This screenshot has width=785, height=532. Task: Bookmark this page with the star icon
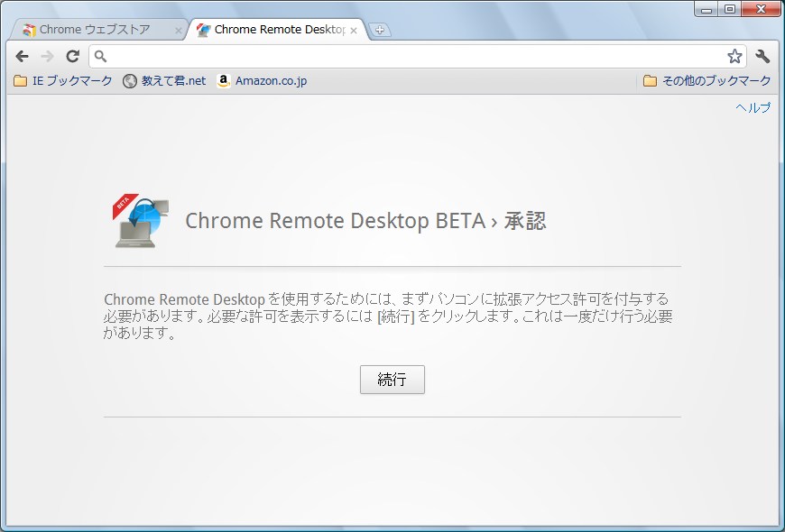point(734,56)
